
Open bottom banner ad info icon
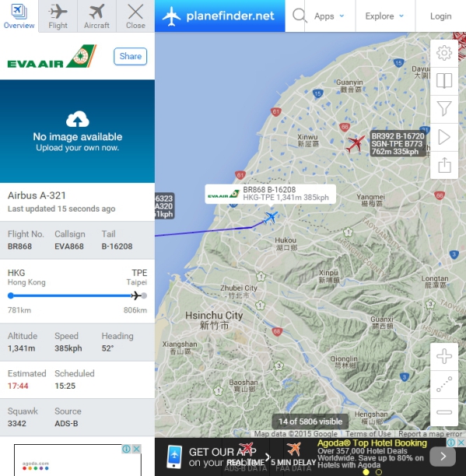click(x=450, y=443)
